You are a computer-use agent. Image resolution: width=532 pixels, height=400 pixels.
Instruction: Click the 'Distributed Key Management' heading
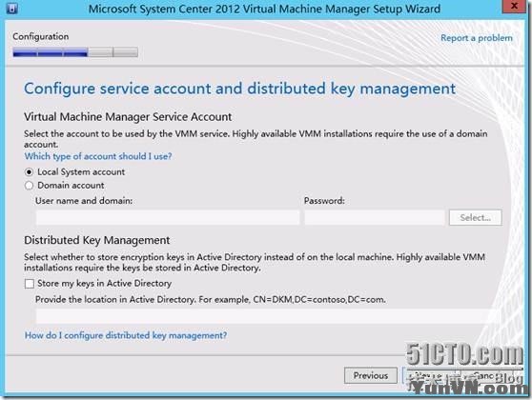97,240
